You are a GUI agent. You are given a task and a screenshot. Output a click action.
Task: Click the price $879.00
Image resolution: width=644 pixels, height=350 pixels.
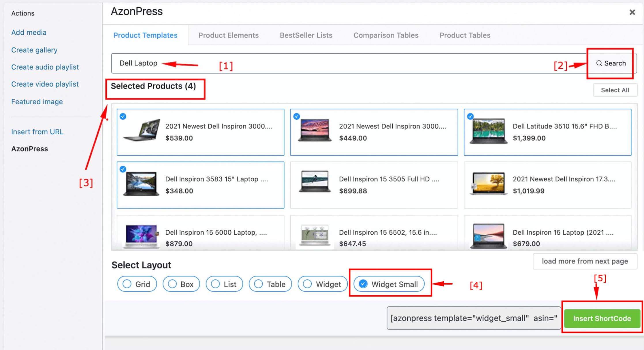[x=179, y=244]
